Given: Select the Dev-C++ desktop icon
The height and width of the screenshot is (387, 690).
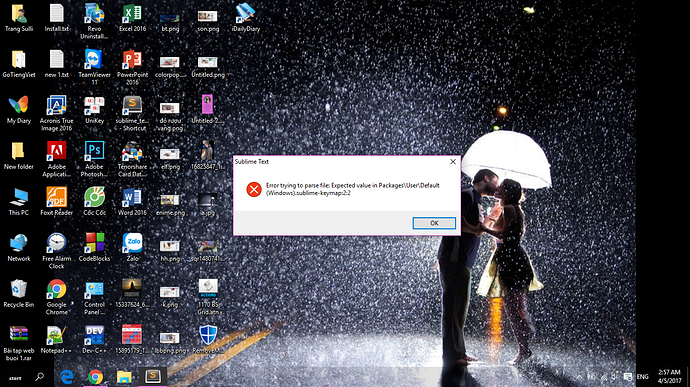Looking at the screenshot, I should [94, 339].
